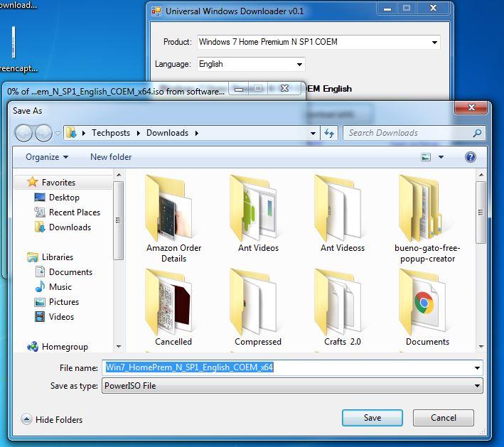Click the change view icon
This screenshot has height=447, width=504.
click(426, 157)
